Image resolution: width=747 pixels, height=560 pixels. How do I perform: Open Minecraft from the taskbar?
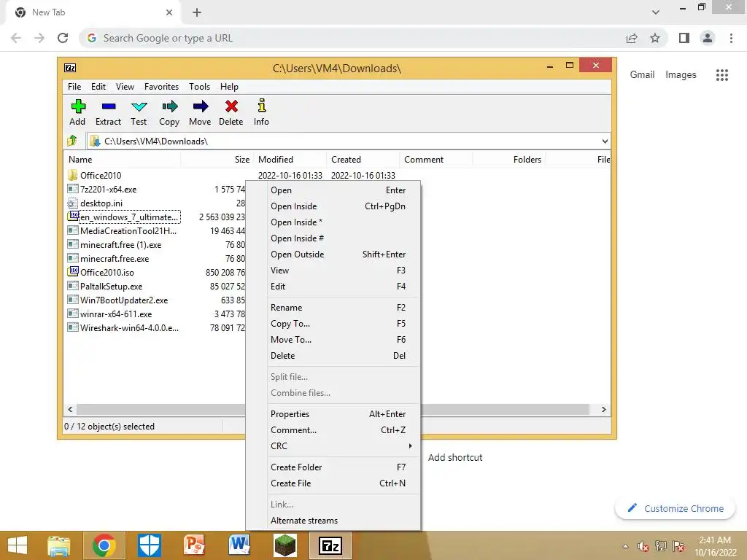pos(285,545)
